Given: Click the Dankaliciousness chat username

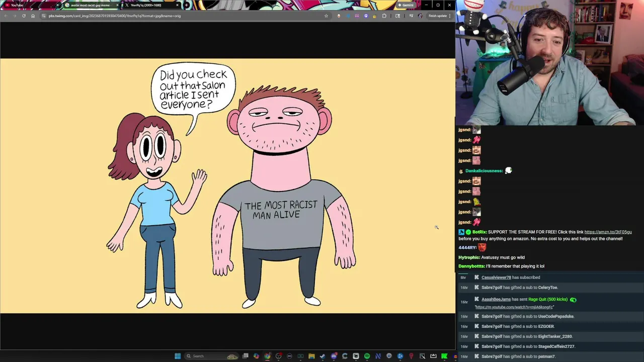Looking at the screenshot, I should (484, 171).
